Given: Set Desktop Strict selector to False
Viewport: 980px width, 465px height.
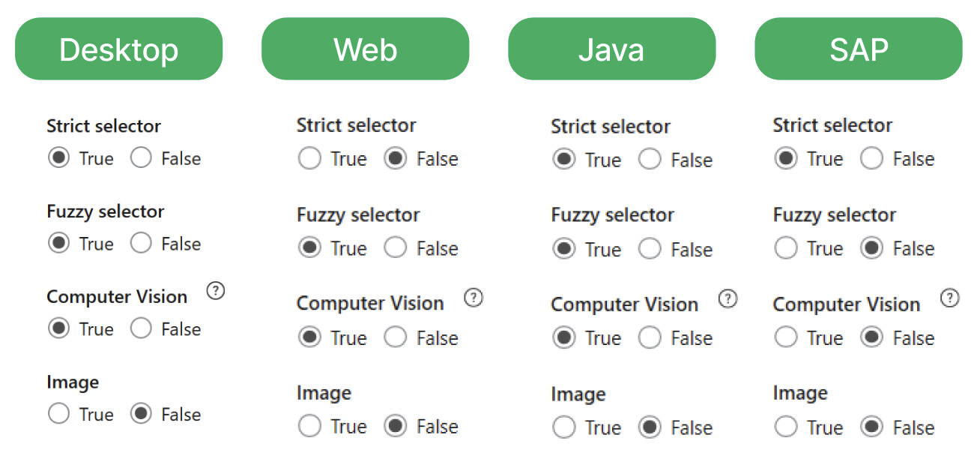Looking at the screenshot, I should (141, 158).
